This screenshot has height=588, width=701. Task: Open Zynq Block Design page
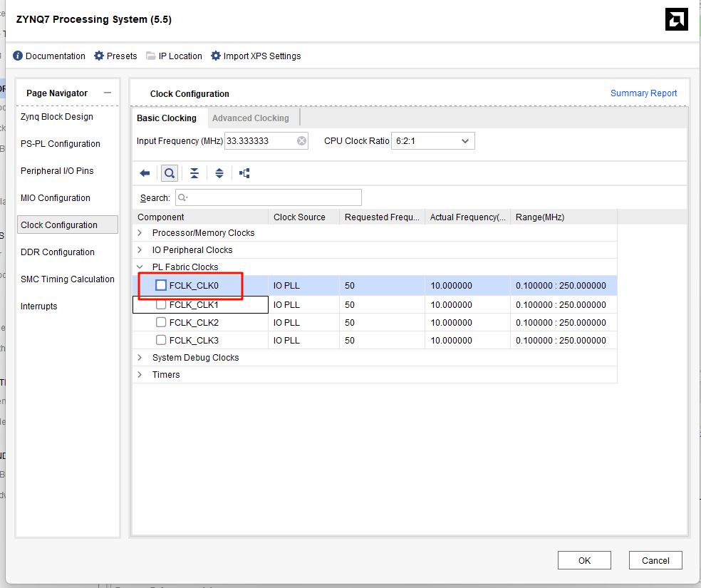(57, 117)
